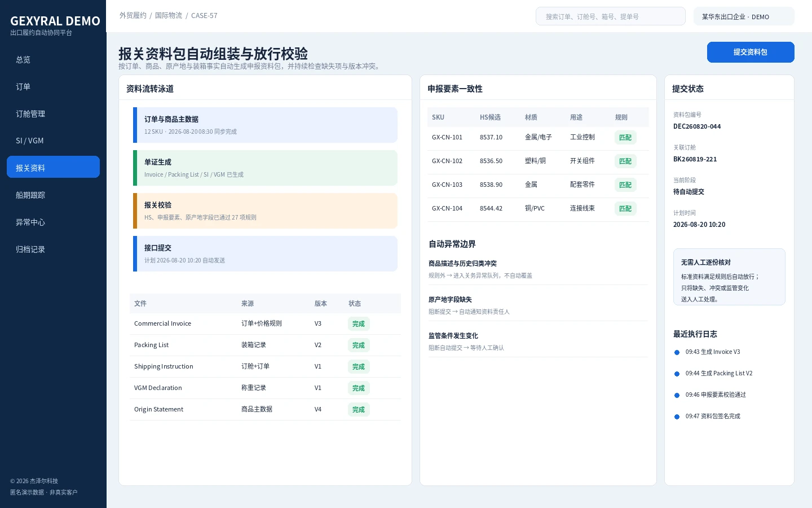Click linked booking BK260819-221
812x508 pixels.
click(695, 159)
